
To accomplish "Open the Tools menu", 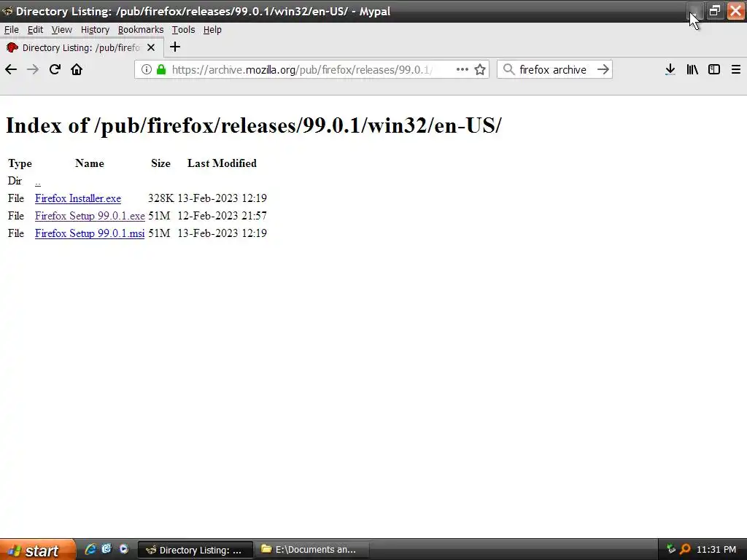I will click(x=183, y=29).
